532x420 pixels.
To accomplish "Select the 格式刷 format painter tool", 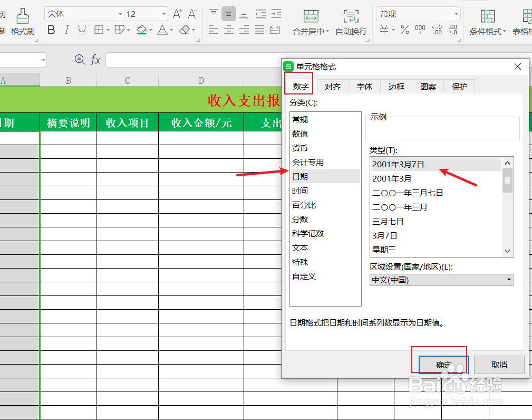I will click(x=23, y=22).
